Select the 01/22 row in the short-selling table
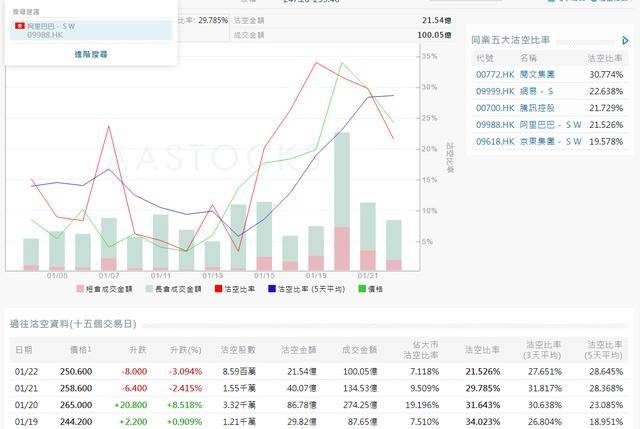 [319, 371]
